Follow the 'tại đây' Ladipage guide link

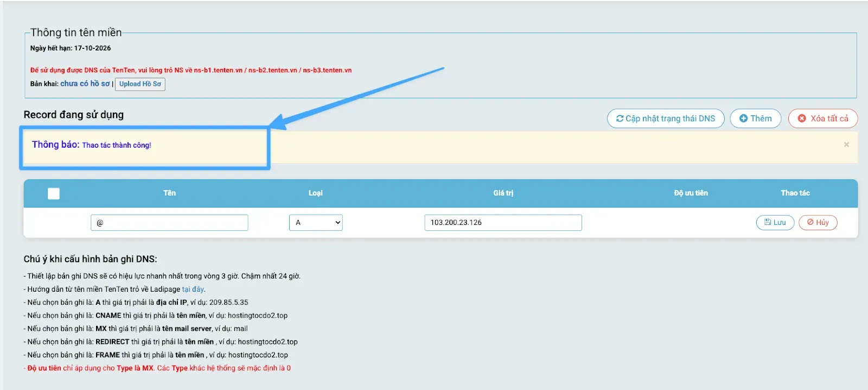click(x=193, y=290)
